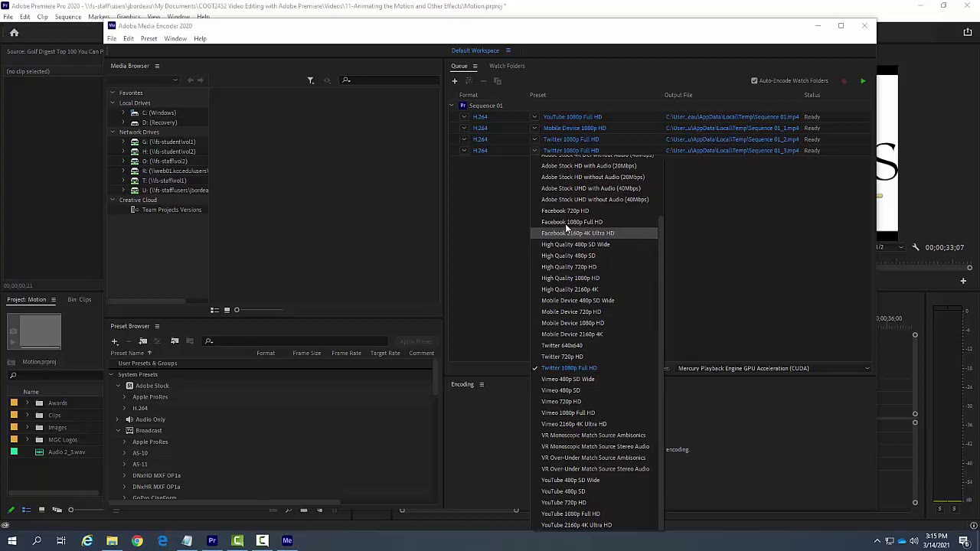Click the Windows Start button
Screen dimensions: 980x551
11,541
